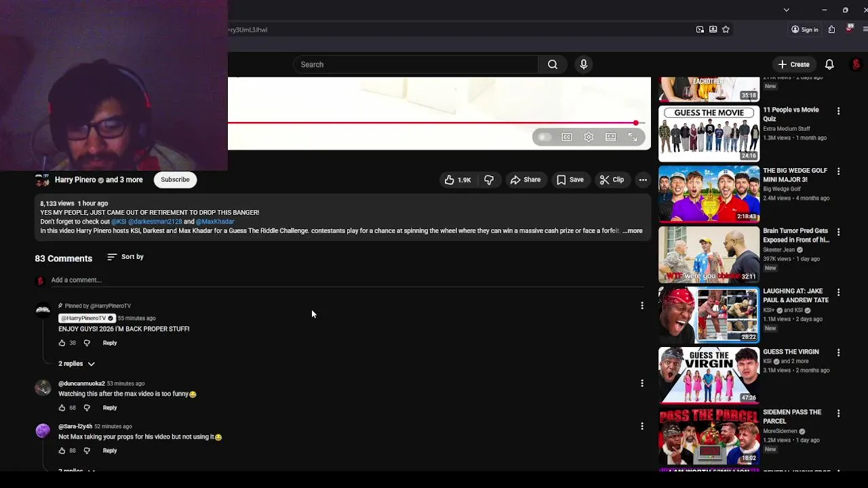Bookmark this page with browser star
This screenshot has width=868, height=488.
coord(726,29)
